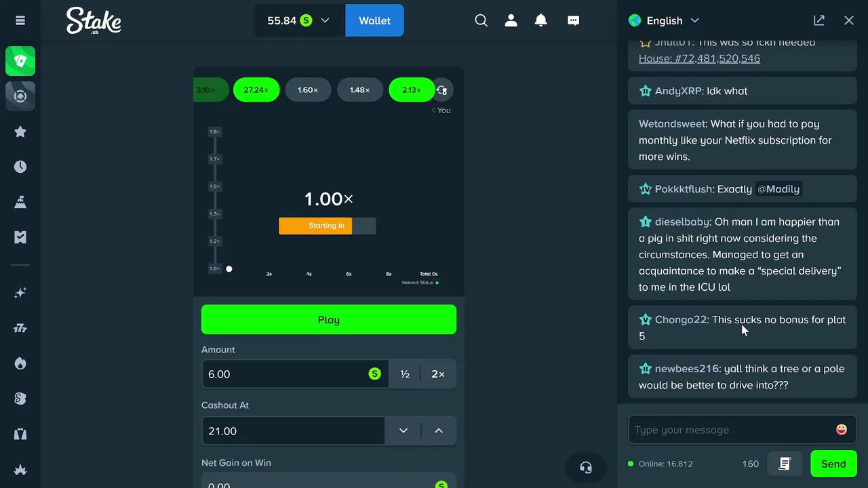
Task: Open the Wallet
Action: tap(374, 20)
